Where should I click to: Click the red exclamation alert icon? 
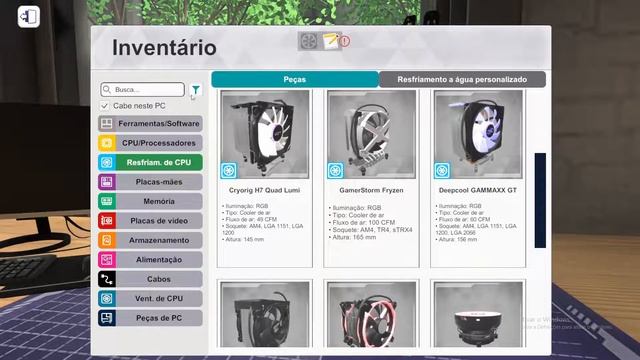coord(345,41)
